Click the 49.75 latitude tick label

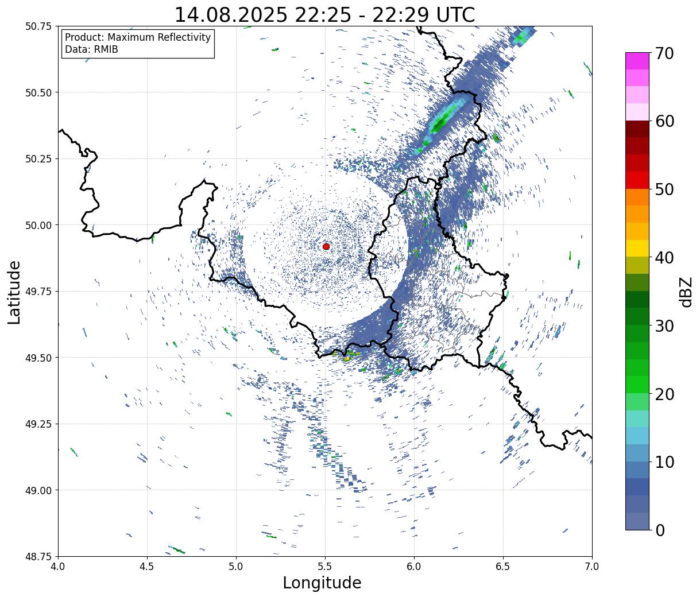[38, 292]
